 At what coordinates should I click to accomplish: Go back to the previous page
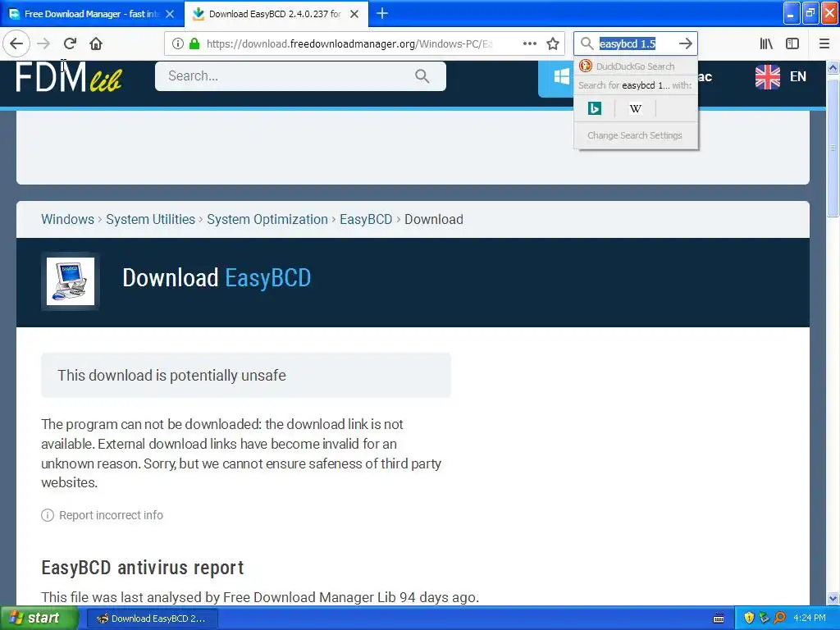16,43
